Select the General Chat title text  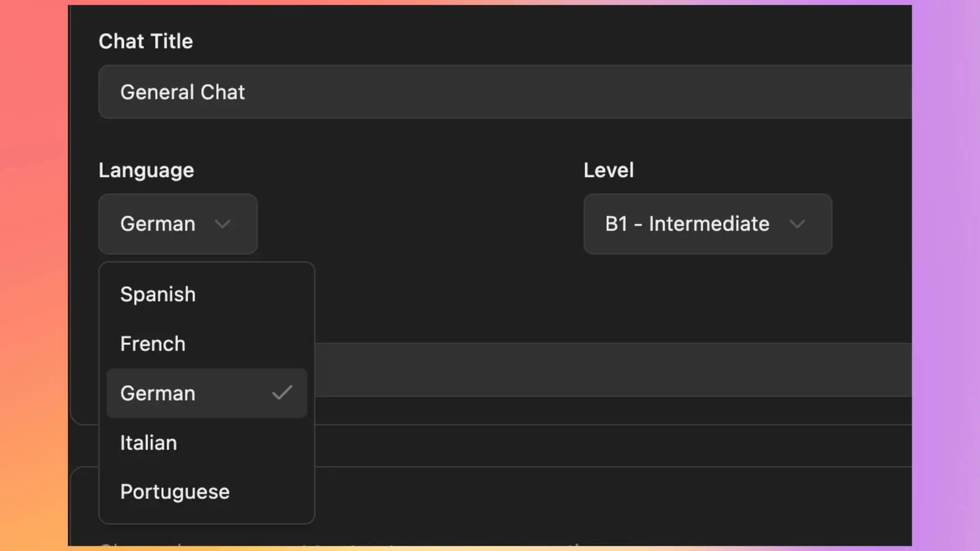tap(183, 92)
